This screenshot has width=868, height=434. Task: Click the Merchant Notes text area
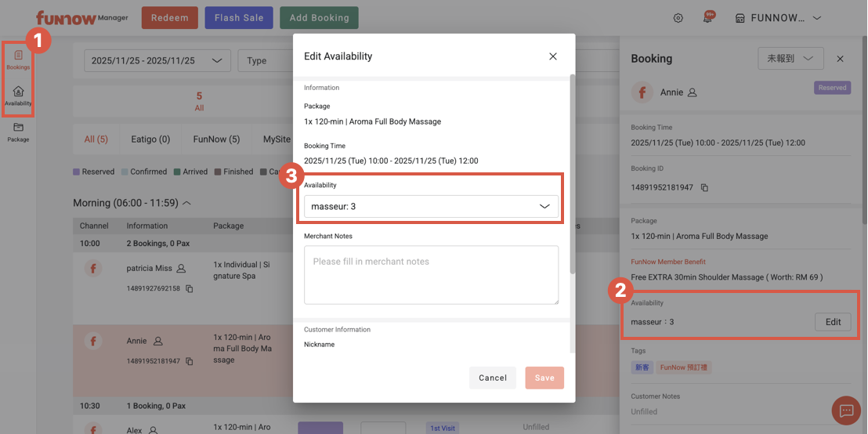[431, 274]
